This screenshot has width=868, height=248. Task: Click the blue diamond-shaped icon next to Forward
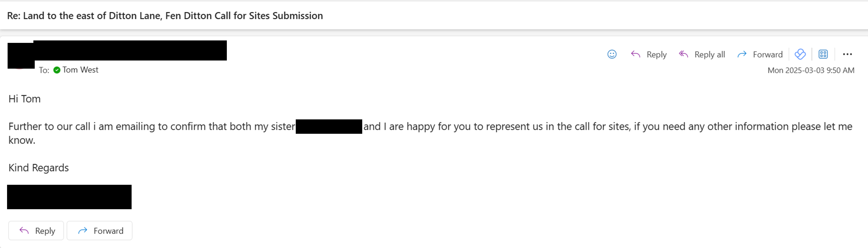(x=800, y=54)
